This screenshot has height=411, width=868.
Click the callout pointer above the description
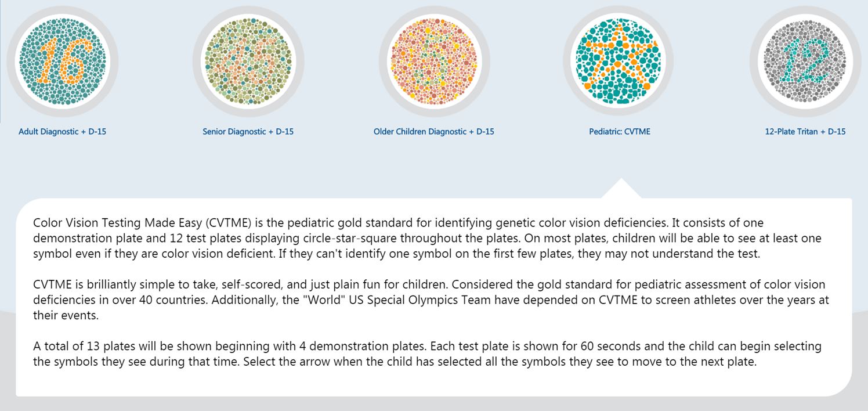click(x=620, y=189)
